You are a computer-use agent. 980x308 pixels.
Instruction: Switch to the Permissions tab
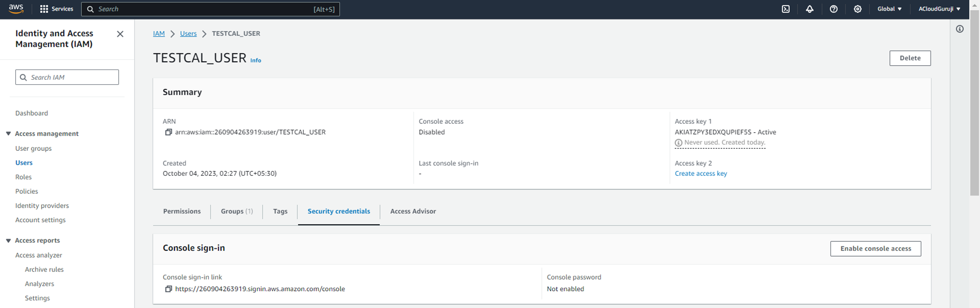click(x=182, y=212)
